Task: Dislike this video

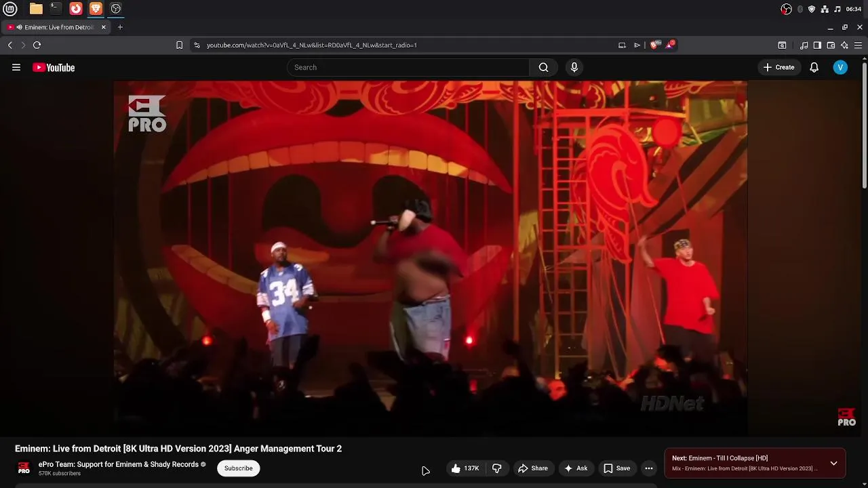Action: [x=497, y=468]
